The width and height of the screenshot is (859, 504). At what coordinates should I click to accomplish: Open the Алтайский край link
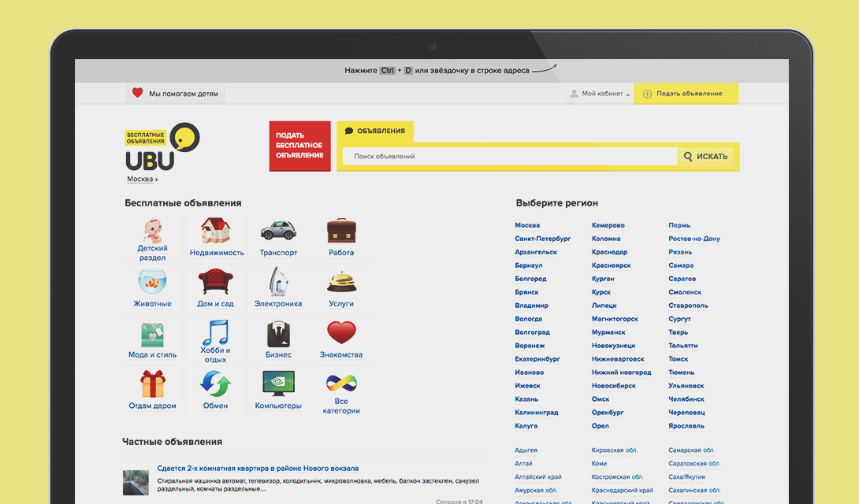(537, 476)
